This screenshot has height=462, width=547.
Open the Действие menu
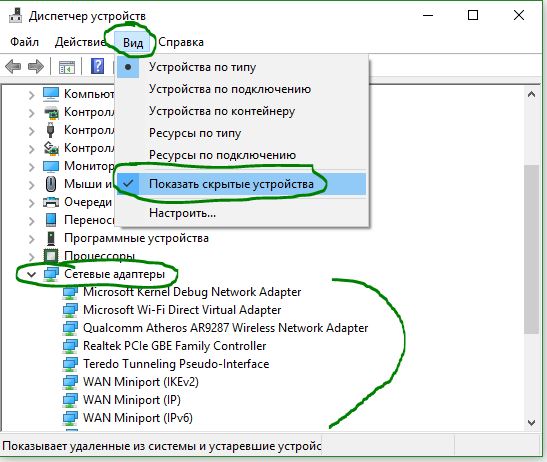[x=80, y=42]
